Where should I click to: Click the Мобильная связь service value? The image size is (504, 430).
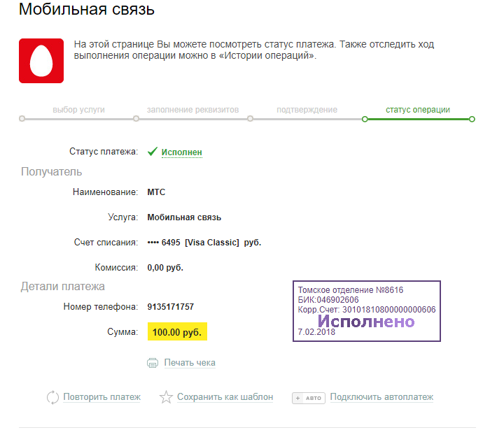pos(184,217)
